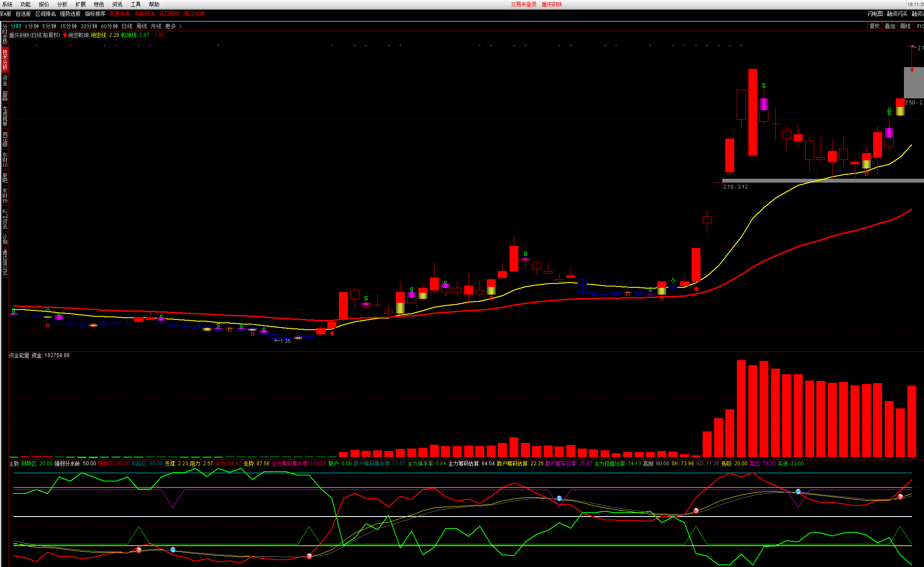
Task: Switch to the 1分钟 period tab
Action: point(32,26)
